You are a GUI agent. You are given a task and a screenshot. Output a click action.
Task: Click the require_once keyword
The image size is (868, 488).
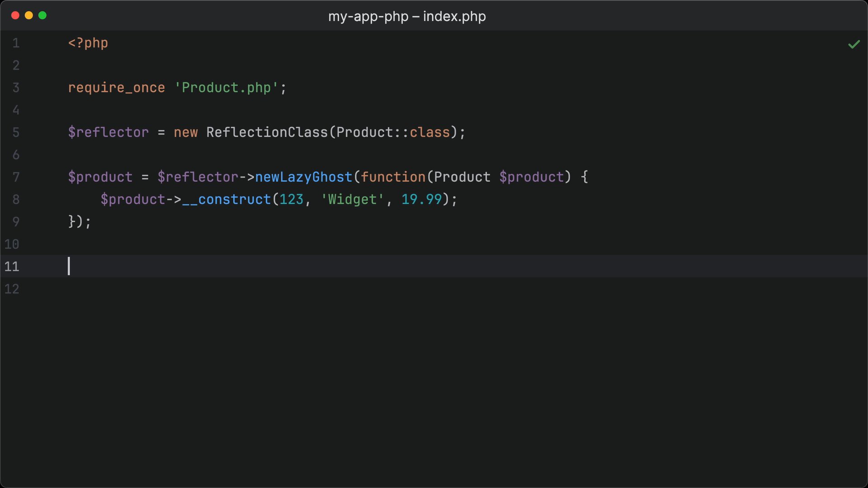click(117, 88)
